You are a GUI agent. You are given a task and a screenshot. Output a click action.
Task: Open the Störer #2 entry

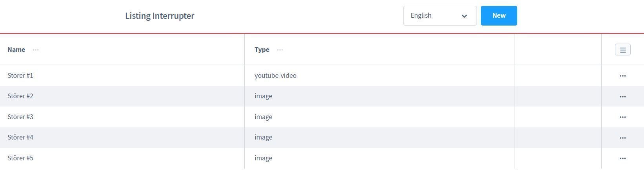20,96
